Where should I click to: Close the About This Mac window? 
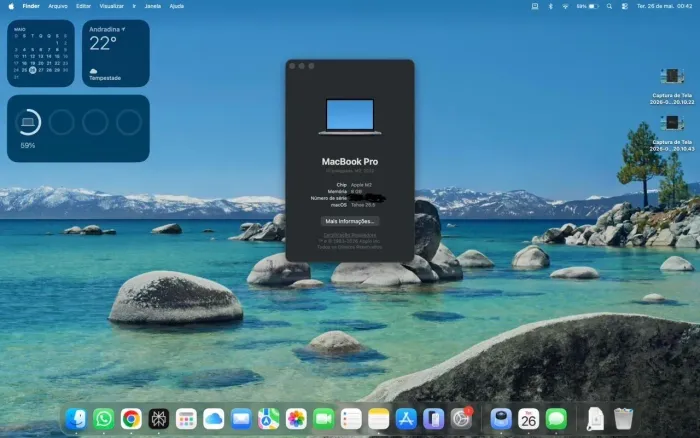[x=292, y=66]
